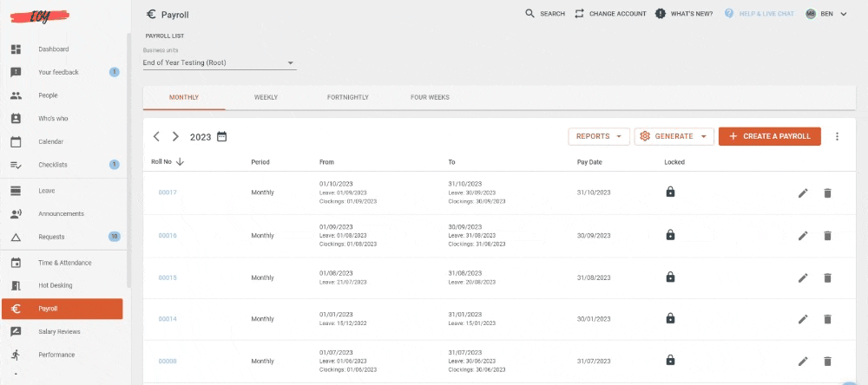Open the Generate dropdown
Viewport: 868px width, 385px height.
674,137
